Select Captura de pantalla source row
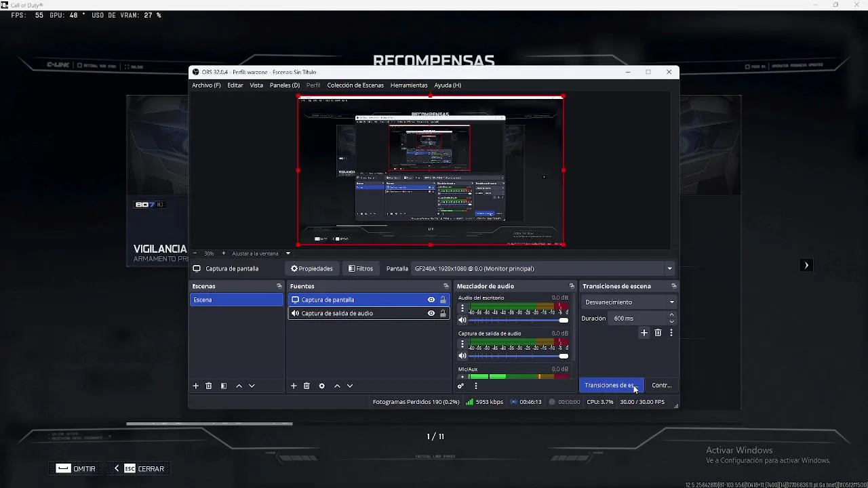 click(x=368, y=300)
